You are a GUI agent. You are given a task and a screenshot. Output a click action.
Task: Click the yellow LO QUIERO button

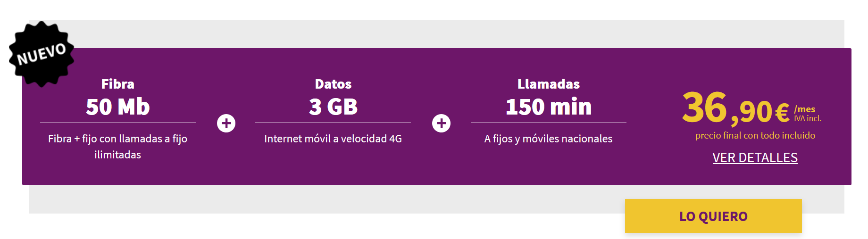(x=713, y=216)
